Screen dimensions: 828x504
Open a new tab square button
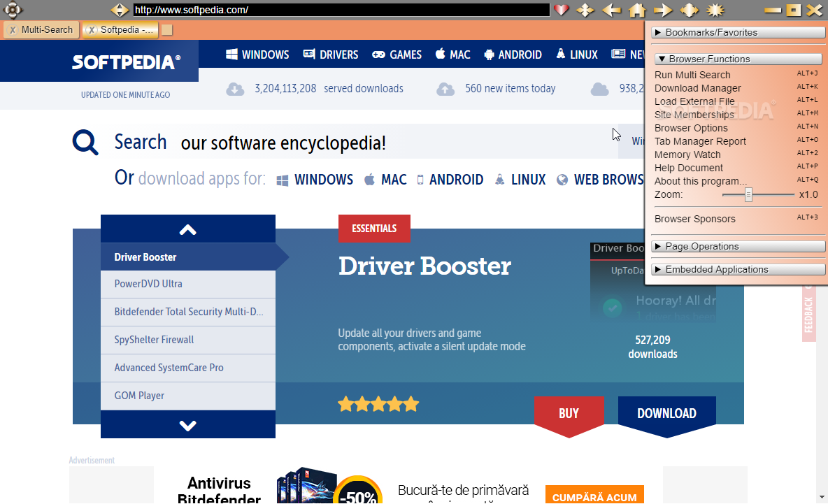pyautogui.click(x=167, y=30)
